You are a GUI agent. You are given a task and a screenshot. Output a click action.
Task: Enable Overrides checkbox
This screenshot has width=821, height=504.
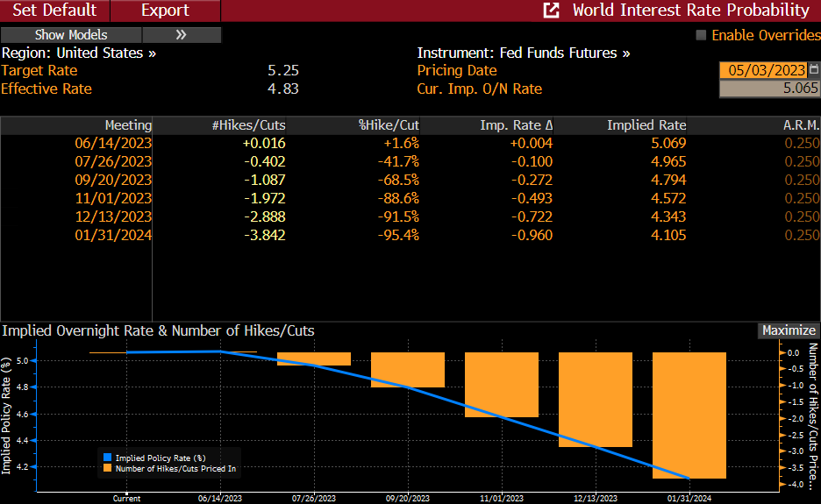point(701,35)
